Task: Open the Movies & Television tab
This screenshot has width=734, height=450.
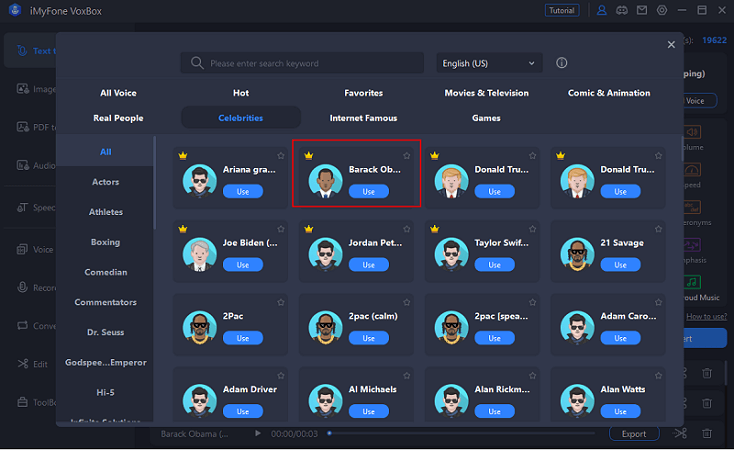Action: pyautogui.click(x=486, y=93)
